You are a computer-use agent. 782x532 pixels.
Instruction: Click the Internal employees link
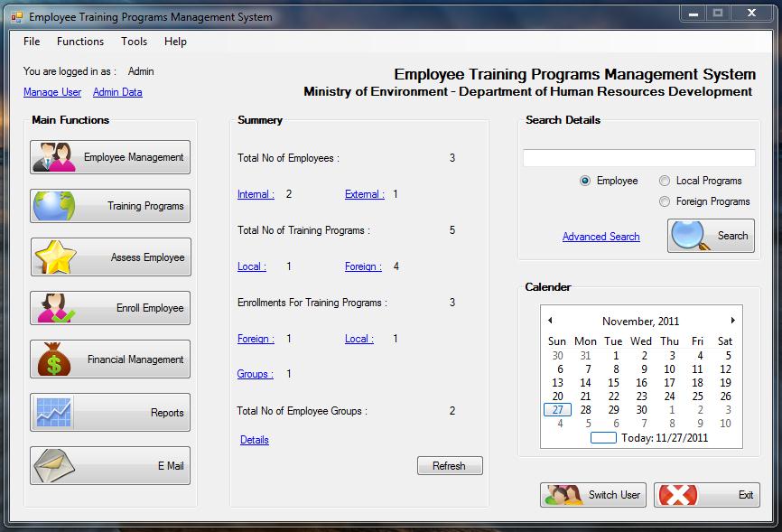[x=256, y=194]
